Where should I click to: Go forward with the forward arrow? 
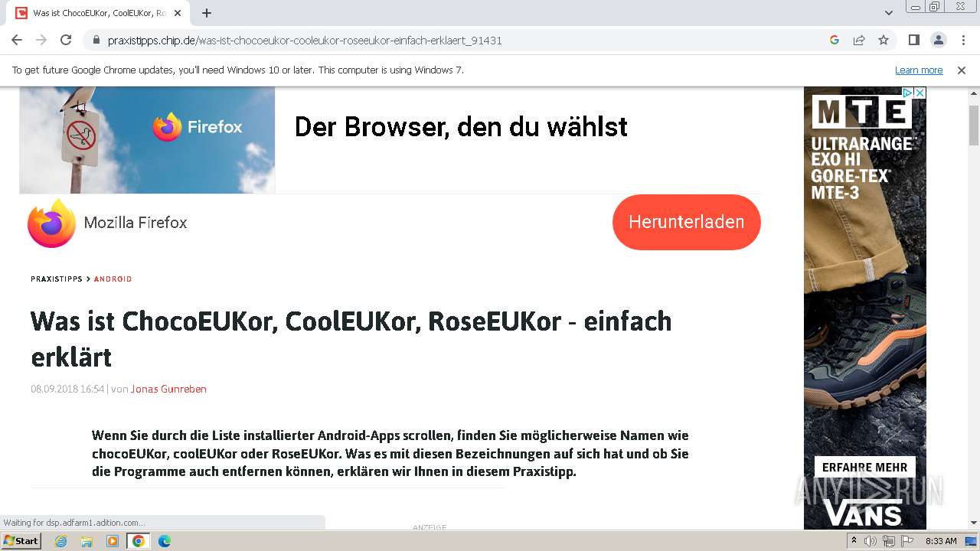point(41,41)
